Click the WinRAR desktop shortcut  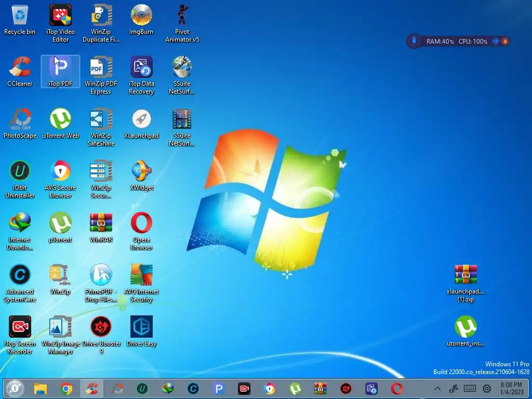(x=101, y=228)
